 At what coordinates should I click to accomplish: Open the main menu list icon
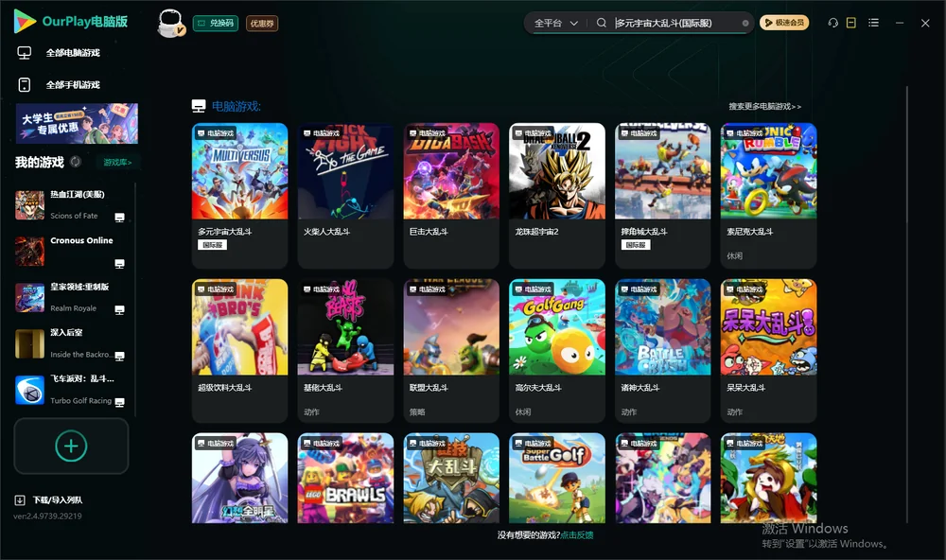coord(873,23)
